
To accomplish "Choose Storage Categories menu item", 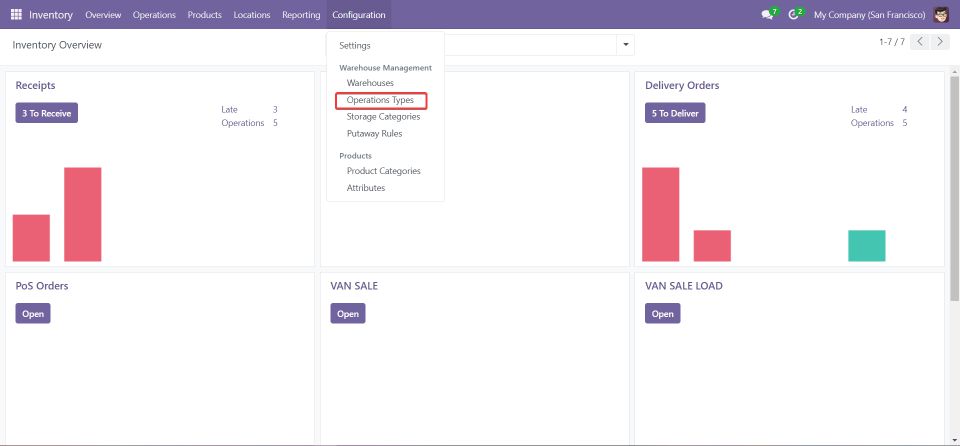I will pyautogui.click(x=383, y=117).
